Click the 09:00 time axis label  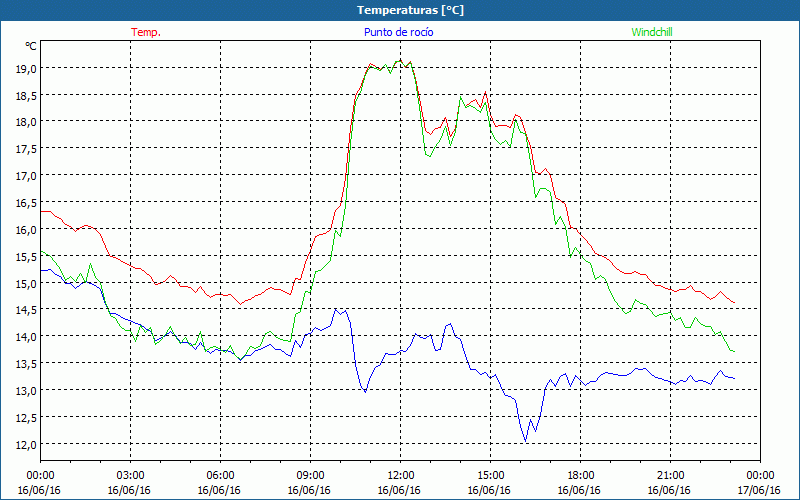(310, 476)
